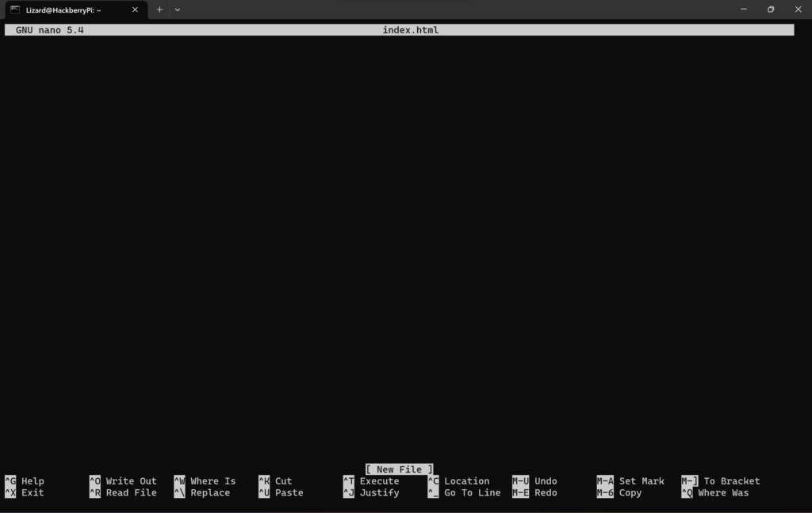
Task: Click the ^G Help shortcut
Action: click(x=25, y=481)
